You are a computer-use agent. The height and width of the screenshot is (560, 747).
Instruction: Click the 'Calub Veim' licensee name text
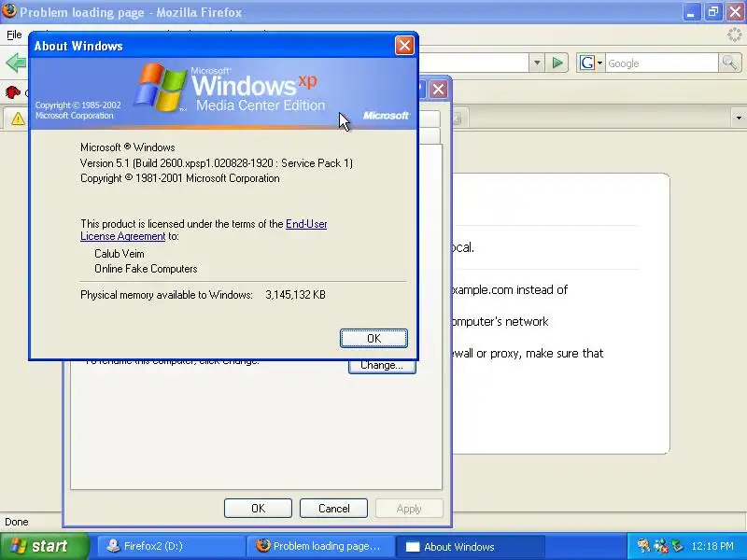[x=120, y=254]
